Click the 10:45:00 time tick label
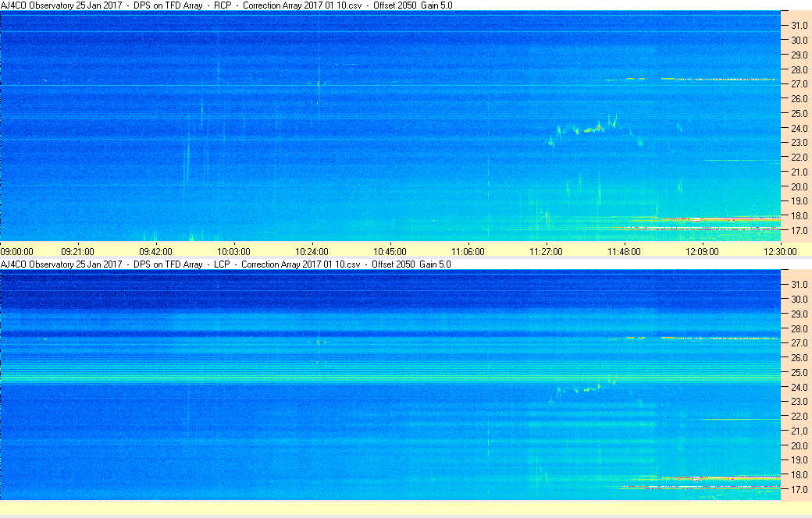This screenshot has width=812, height=518. point(390,252)
